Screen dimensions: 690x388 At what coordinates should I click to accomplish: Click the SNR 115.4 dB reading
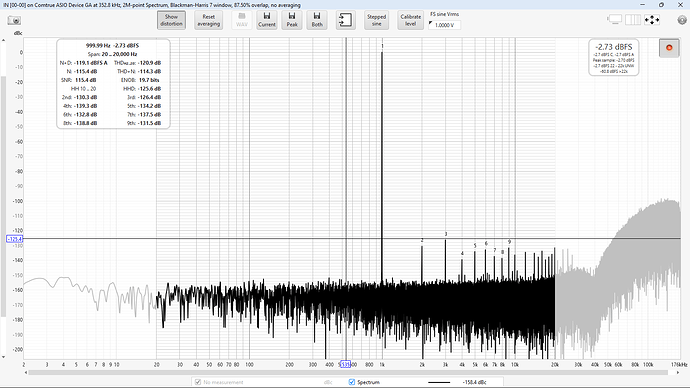85,80
